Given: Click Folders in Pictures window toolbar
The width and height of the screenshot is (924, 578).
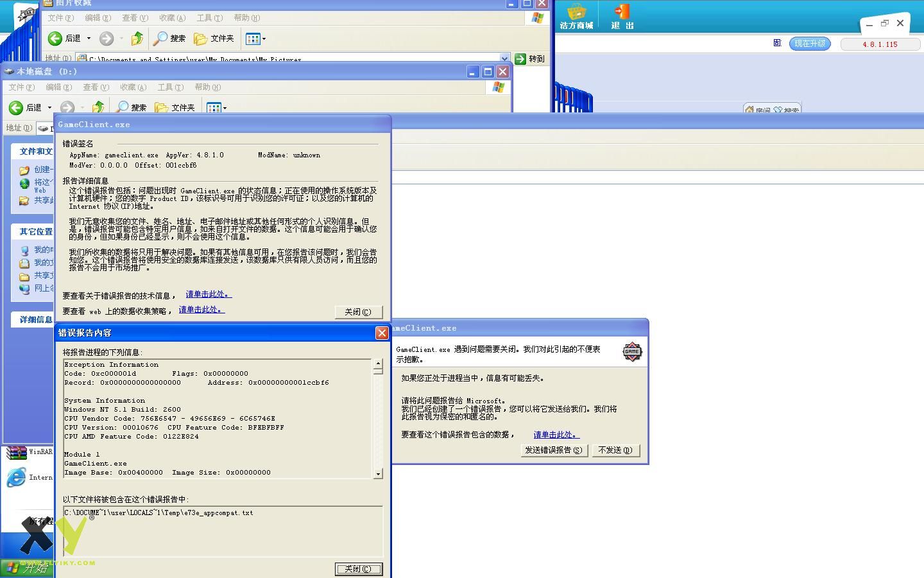Looking at the screenshot, I should pos(214,39).
